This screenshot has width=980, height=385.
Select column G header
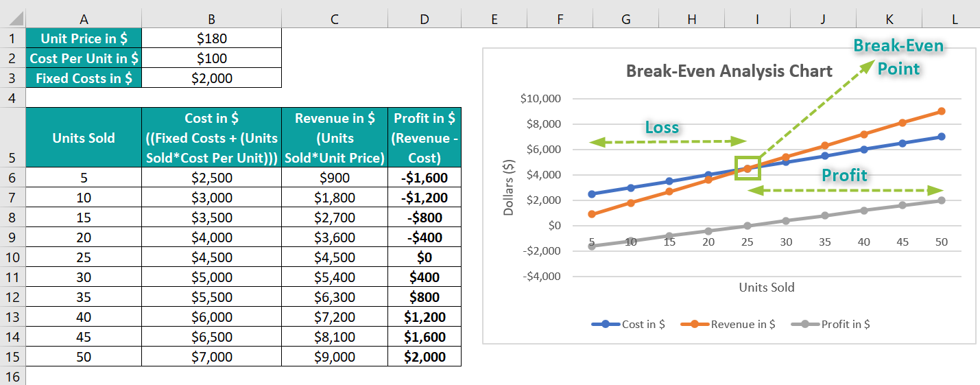pos(626,20)
